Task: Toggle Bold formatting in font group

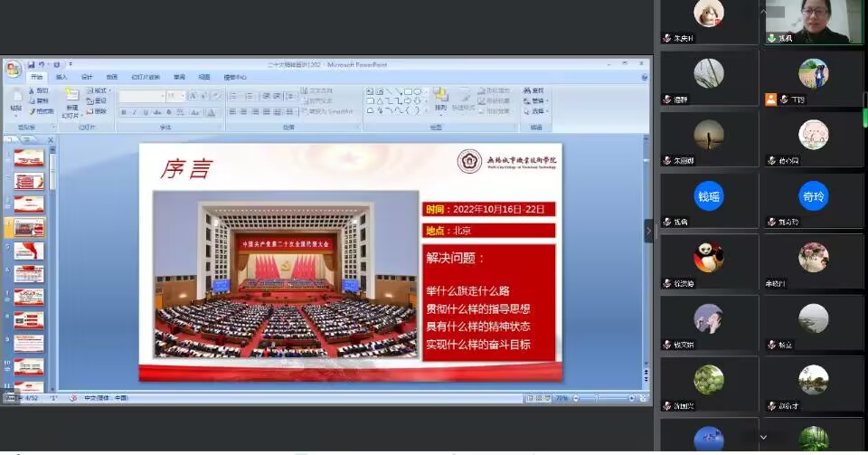Action: click(123, 112)
